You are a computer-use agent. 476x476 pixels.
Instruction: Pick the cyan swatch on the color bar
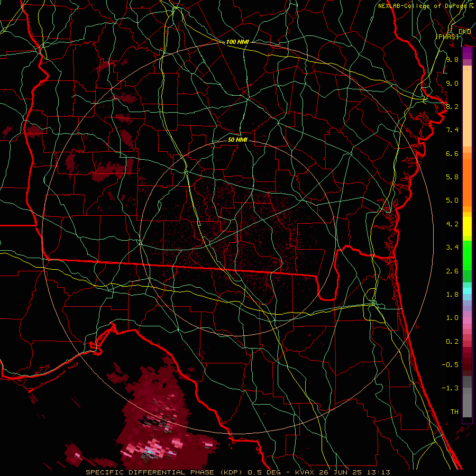[x=467, y=290]
